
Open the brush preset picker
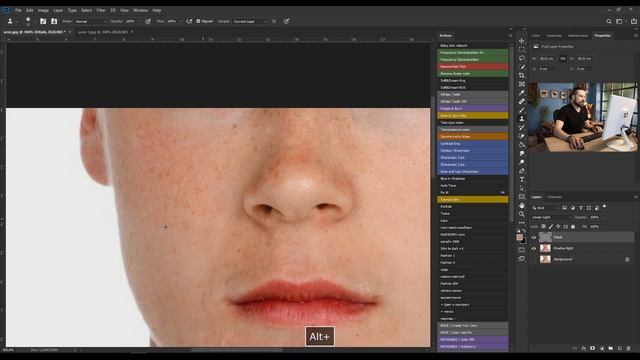click(x=28, y=21)
